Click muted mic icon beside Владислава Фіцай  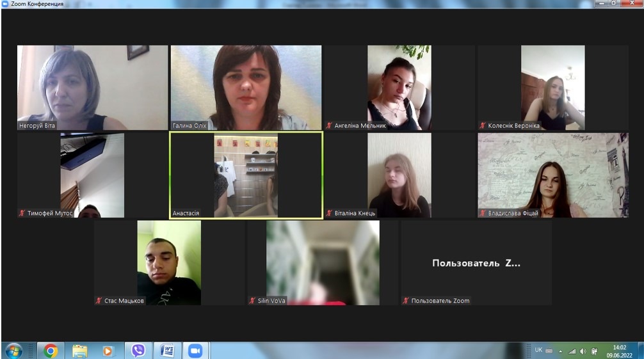point(483,213)
